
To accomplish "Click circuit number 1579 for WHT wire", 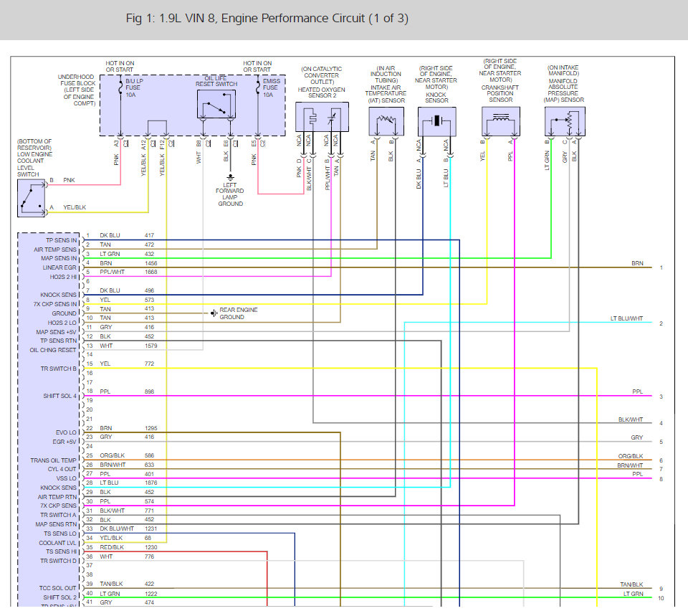I will coord(150,346).
